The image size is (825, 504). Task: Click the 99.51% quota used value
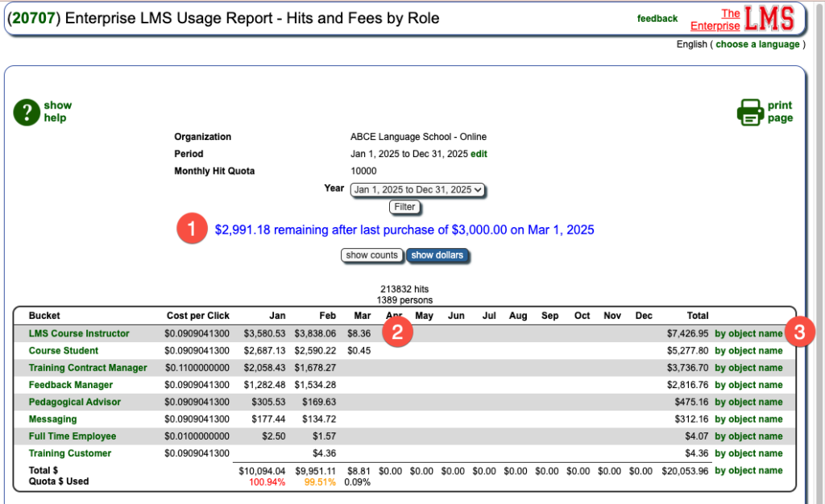(320, 482)
